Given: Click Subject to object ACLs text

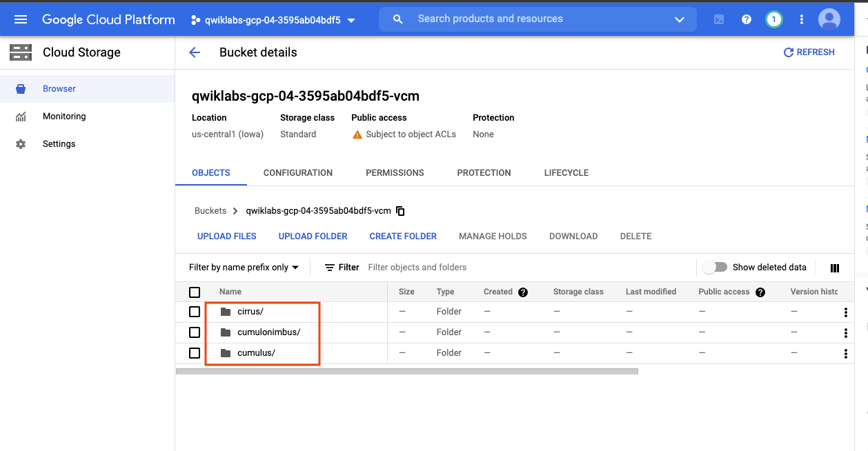Looking at the screenshot, I should (x=411, y=134).
